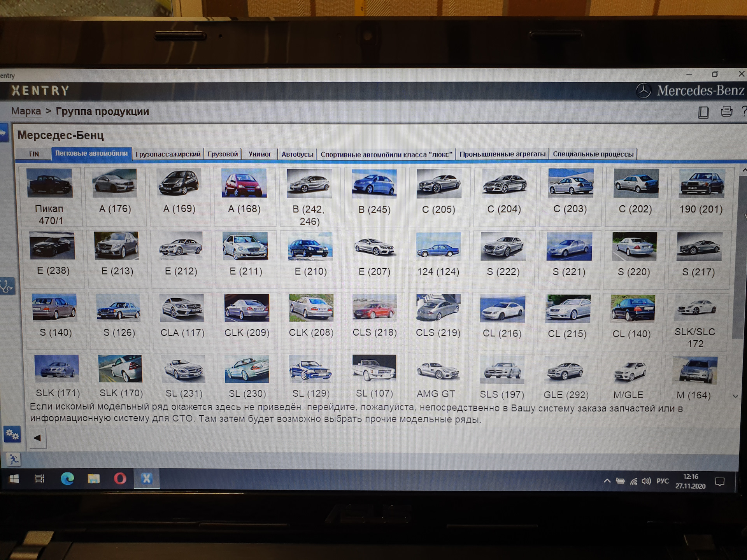Viewport: 747px width, 560px height.
Task: Choose the SLK (171) model
Action: (57, 368)
